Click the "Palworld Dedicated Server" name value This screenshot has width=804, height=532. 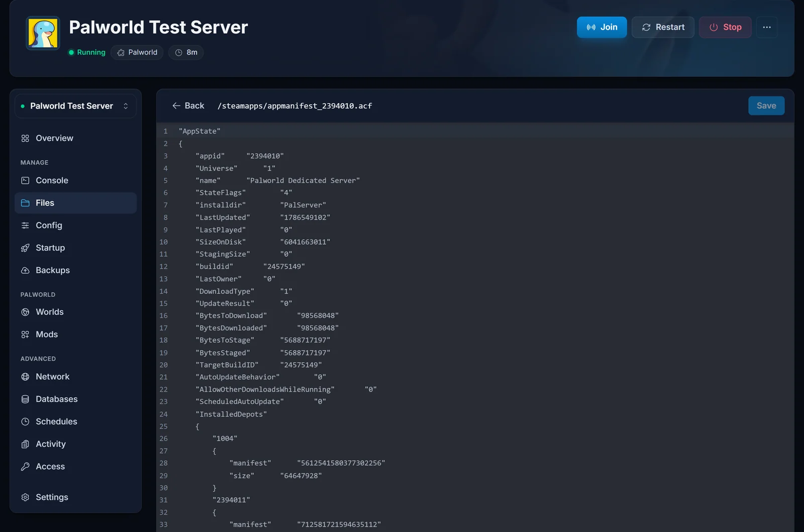point(303,180)
